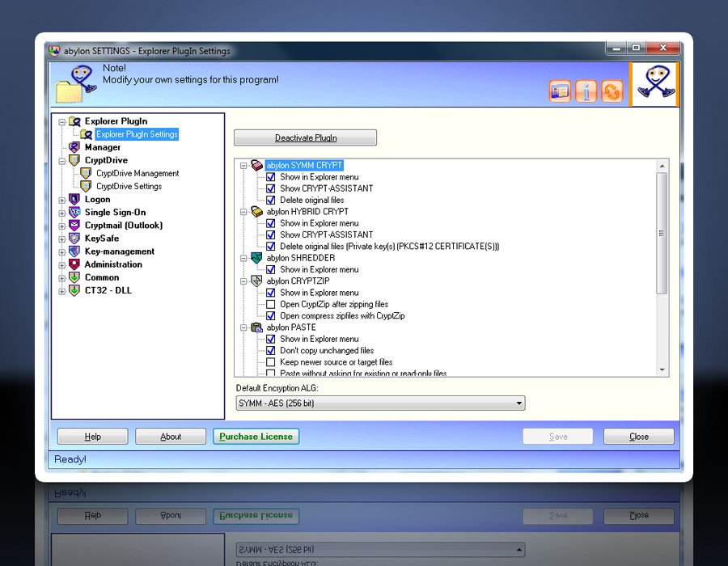Viewport: 728px width, 566px height.
Task: Collapse the CryptDrive tree node
Action: click(61, 162)
